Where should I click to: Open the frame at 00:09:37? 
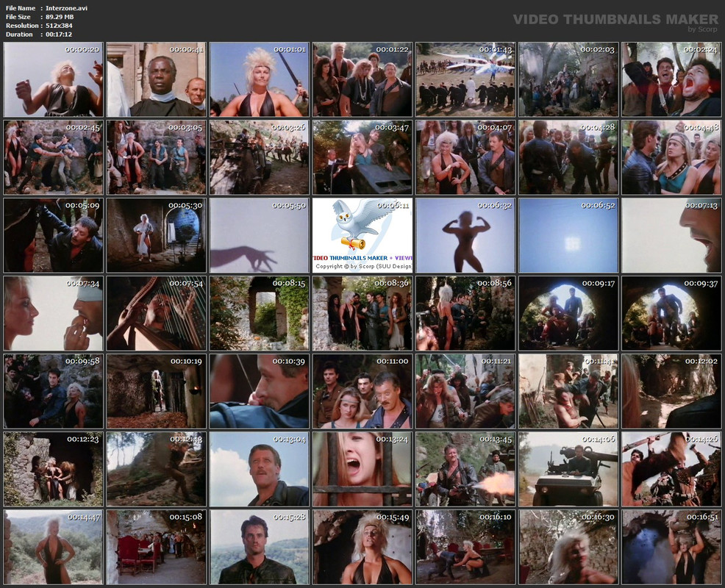coord(672,313)
